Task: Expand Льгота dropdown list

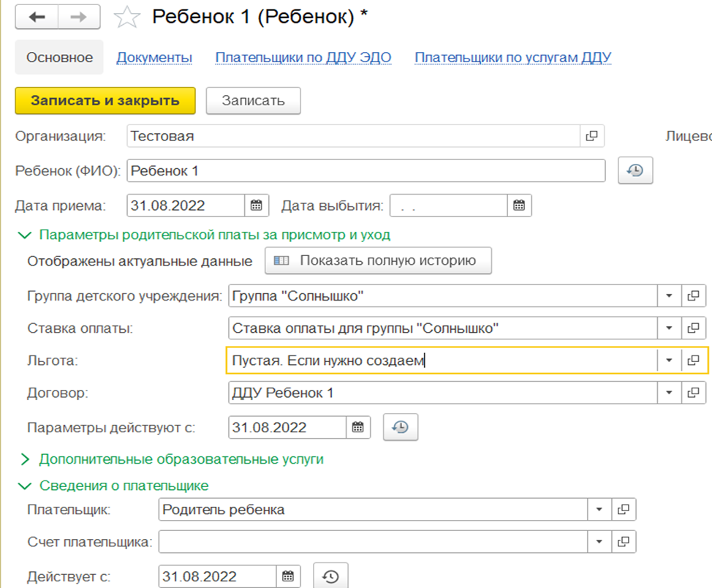Action: pyautogui.click(x=670, y=361)
